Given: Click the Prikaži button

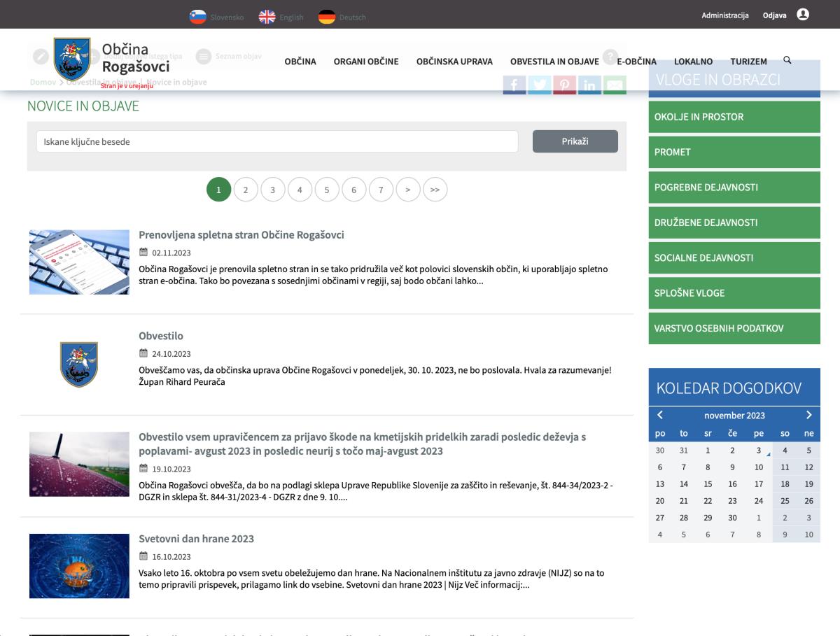Looking at the screenshot, I should (x=575, y=141).
